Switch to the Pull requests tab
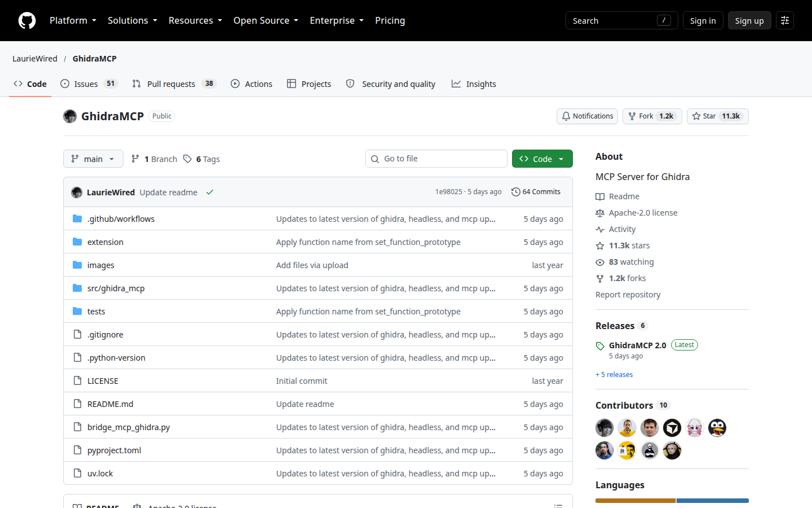Viewport: 812px width, 508px height. pyautogui.click(x=174, y=84)
